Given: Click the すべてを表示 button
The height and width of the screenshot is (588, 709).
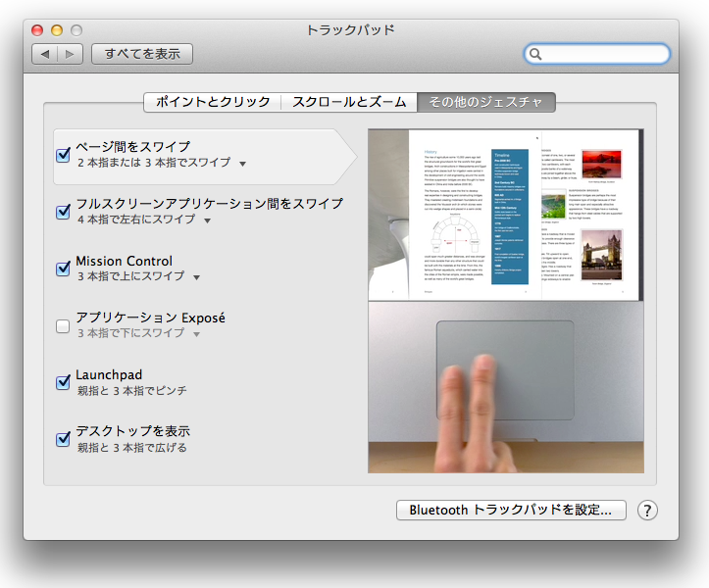Looking at the screenshot, I should [x=142, y=54].
